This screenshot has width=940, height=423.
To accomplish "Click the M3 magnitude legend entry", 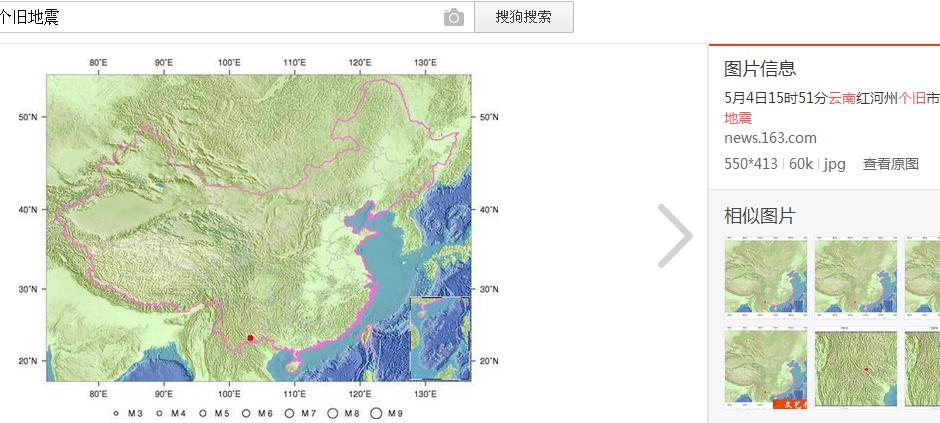I will pos(128,413).
